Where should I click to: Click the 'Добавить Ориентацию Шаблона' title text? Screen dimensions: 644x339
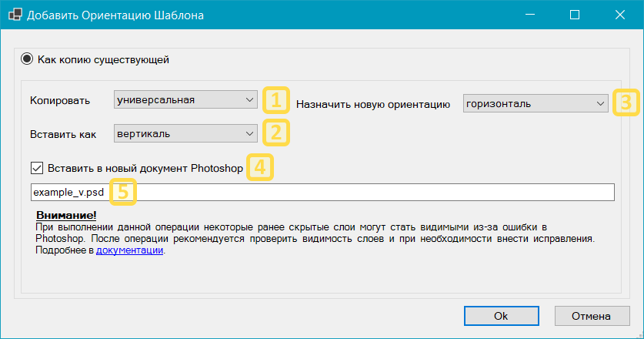(x=115, y=15)
